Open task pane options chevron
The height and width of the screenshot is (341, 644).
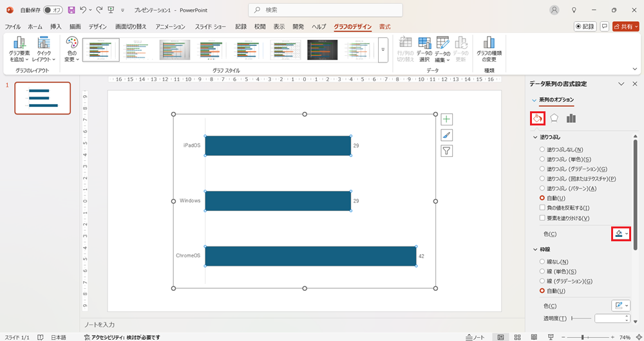click(x=621, y=84)
